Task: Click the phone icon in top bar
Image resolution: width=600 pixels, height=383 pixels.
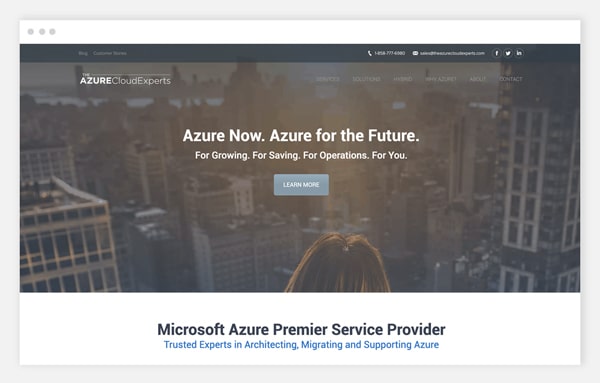Action: pyautogui.click(x=370, y=53)
